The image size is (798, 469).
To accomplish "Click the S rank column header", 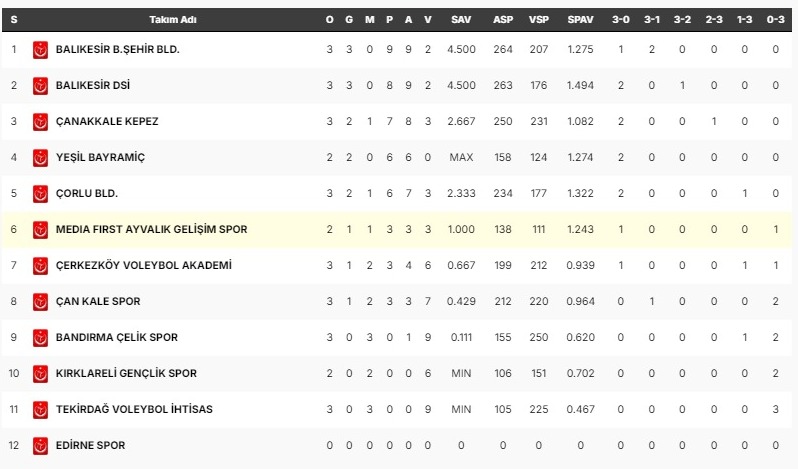I will [14, 20].
